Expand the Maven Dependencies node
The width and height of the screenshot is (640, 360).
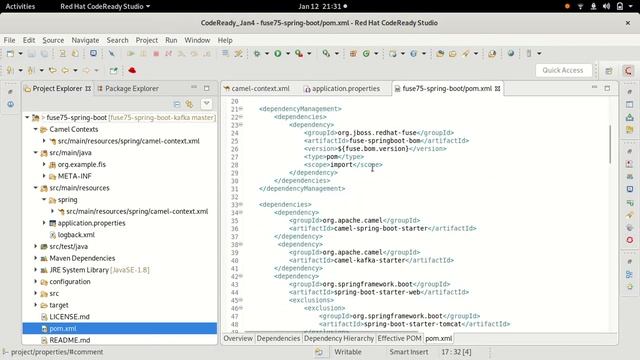pyautogui.click(x=36, y=258)
